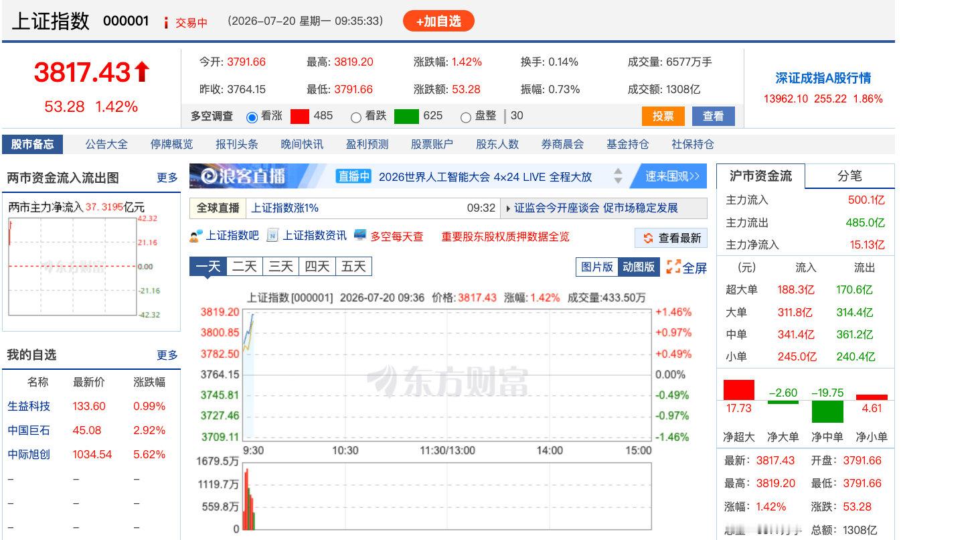
Task: Click the blue 查看 button
Action: [x=714, y=116]
